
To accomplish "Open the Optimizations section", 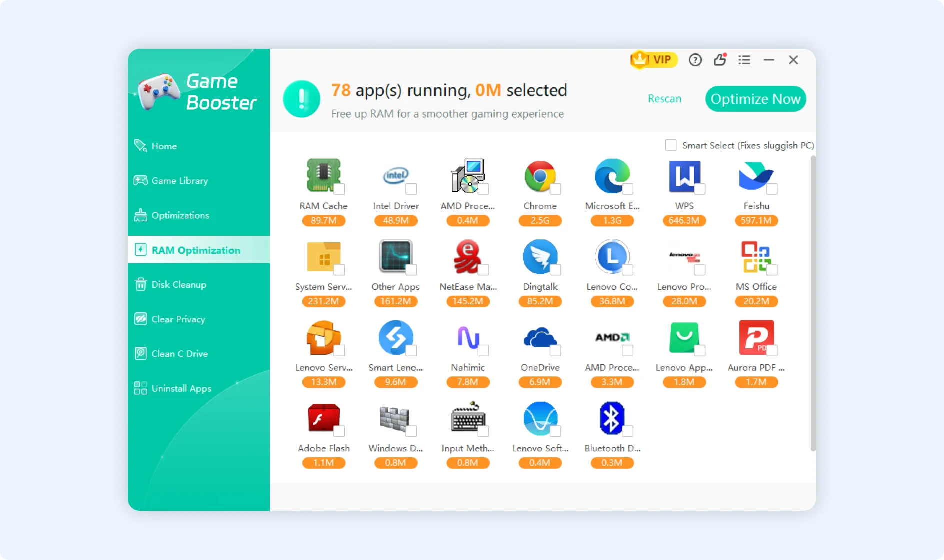I will pyautogui.click(x=199, y=215).
